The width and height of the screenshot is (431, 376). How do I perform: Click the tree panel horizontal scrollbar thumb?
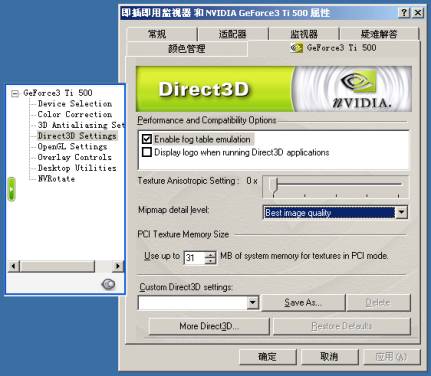(57, 266)
